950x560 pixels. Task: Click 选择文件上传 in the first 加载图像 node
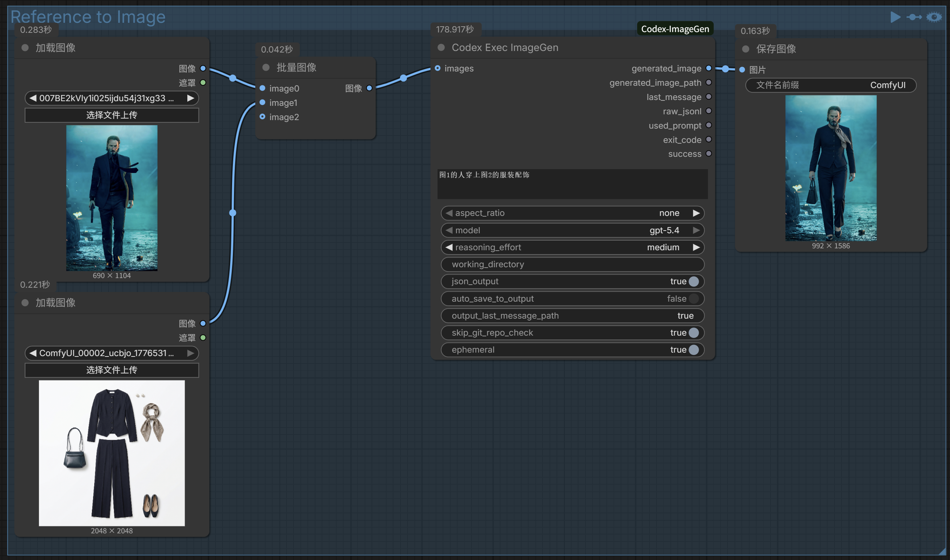(x=112, y=115)
